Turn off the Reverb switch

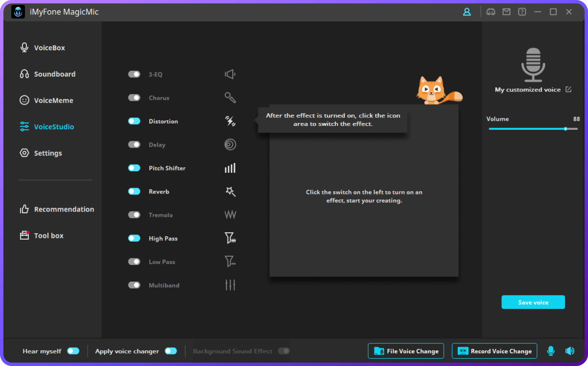[x=134, y=192]
